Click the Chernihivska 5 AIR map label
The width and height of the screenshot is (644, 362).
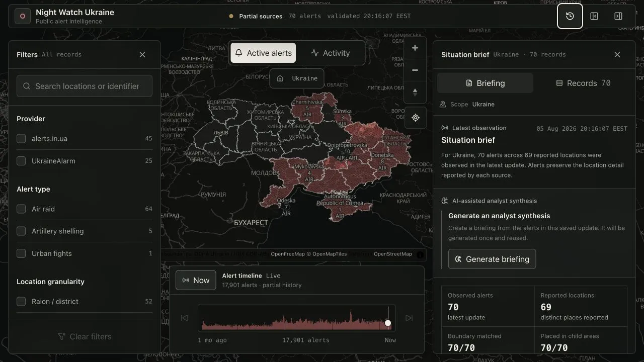[307, 108]
